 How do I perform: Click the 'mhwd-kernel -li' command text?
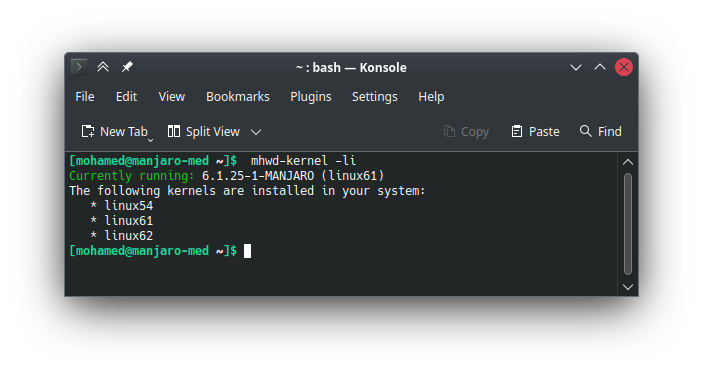click(303, 160)
